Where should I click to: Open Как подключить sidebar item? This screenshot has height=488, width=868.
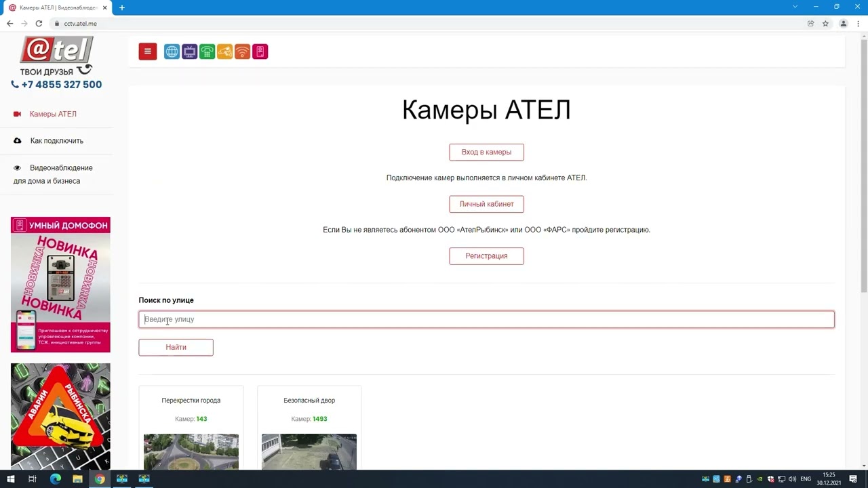[57, 140]
